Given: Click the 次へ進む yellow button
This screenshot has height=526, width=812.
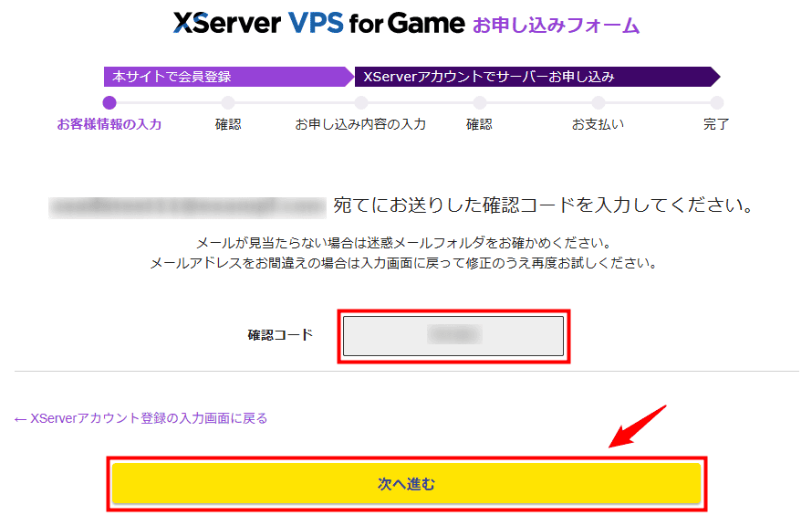Looking at the screenshot, I should 407,483.
